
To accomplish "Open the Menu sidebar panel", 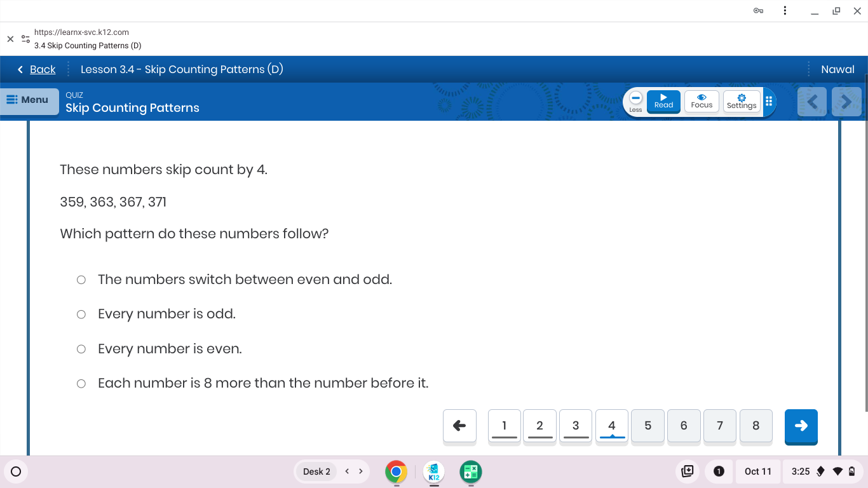I will click(x=29, y=100).
